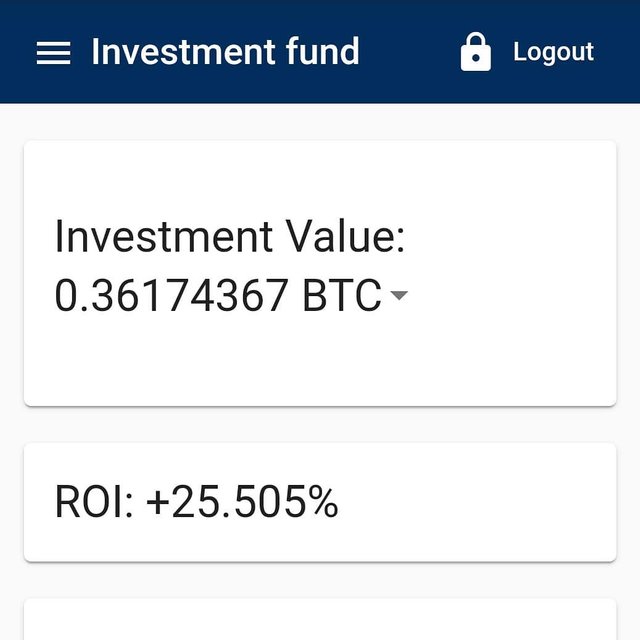Click the padlock icon beside Logout
The image size is (640, 640).
click(x=476, y=52)
